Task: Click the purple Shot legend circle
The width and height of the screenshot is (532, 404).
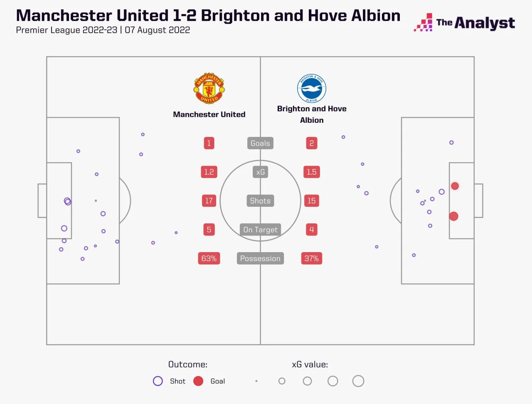Action: [x=158, y=381]
